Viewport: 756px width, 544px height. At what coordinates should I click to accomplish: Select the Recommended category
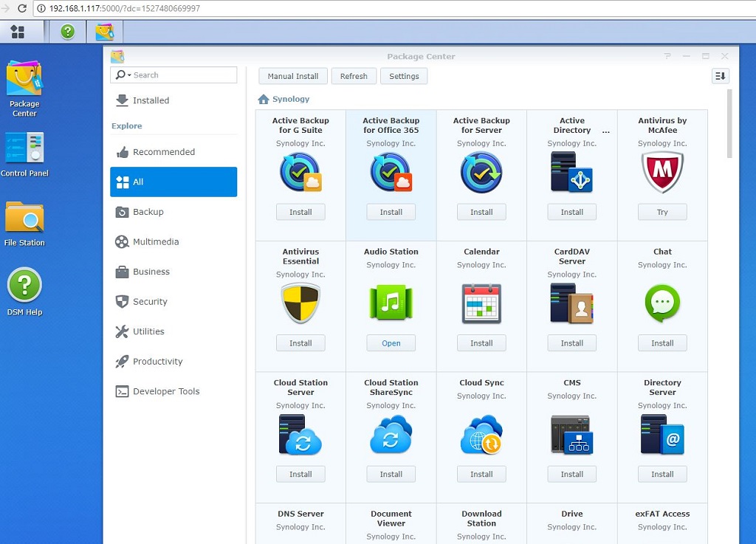173,152
